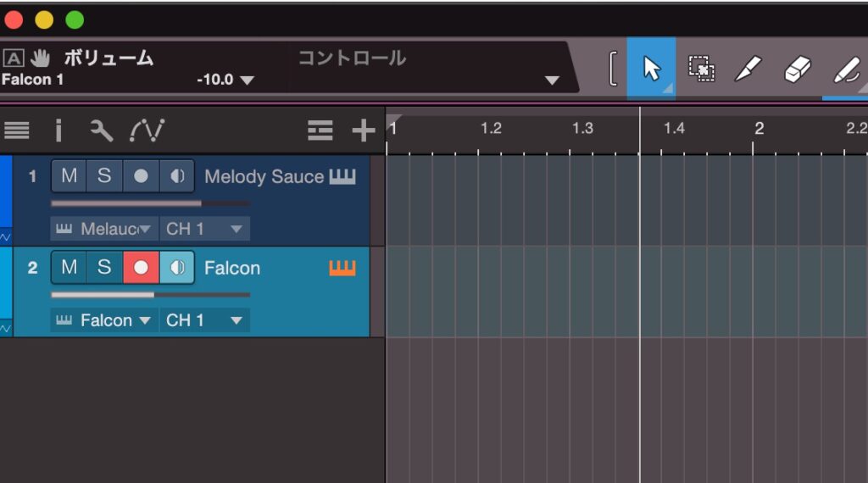Image resolution: width=868 pixels, height=483 pixels.
Task: Select the Arrow tool
Action: [x=651, y=68]
